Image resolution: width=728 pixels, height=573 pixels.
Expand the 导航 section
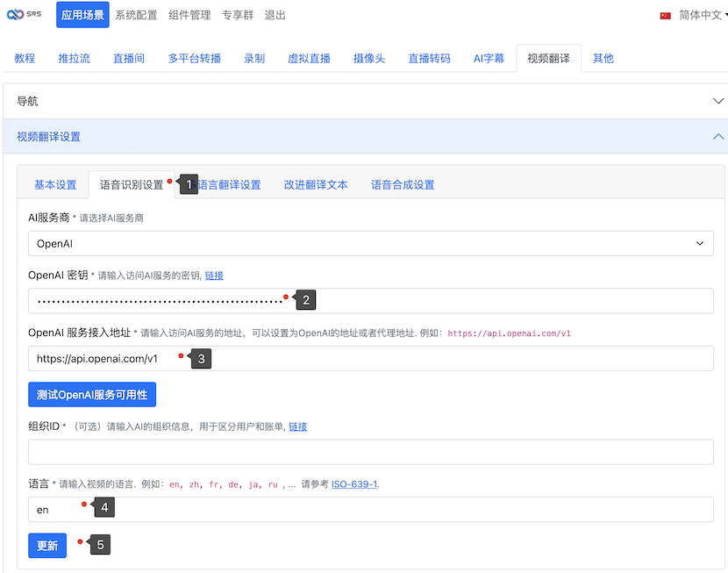pos(364,101)
